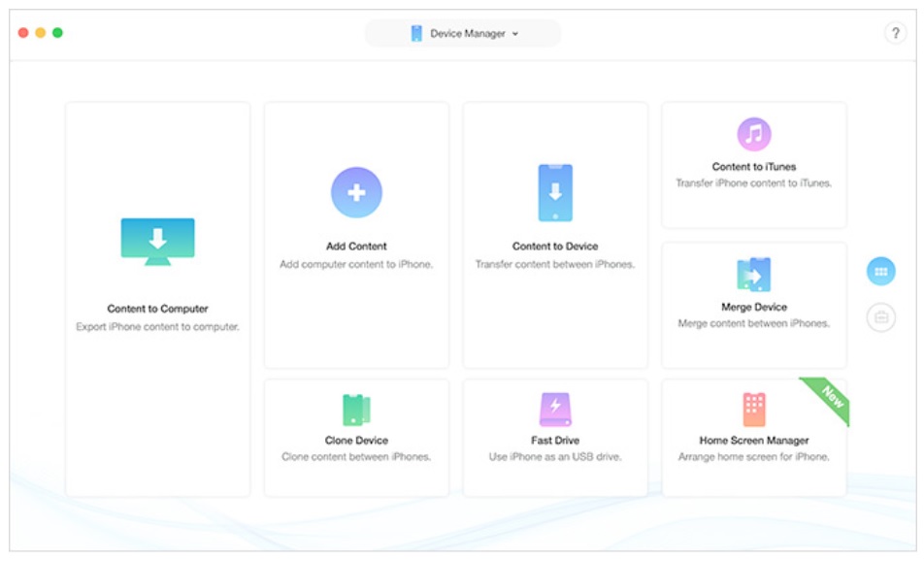Click 'Transfer iPhone content to iTunes.' text
Viewport: 924px width, 561px height.
coord(754,183)
